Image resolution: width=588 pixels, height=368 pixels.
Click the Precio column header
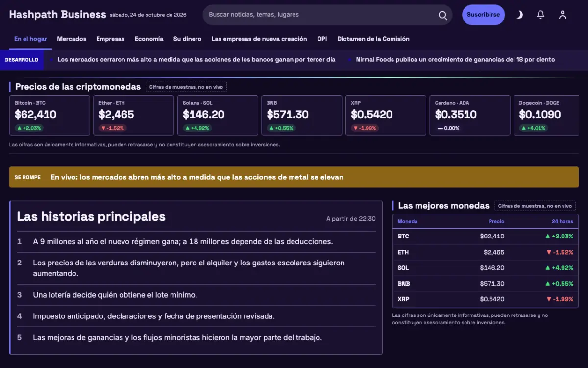496,221
